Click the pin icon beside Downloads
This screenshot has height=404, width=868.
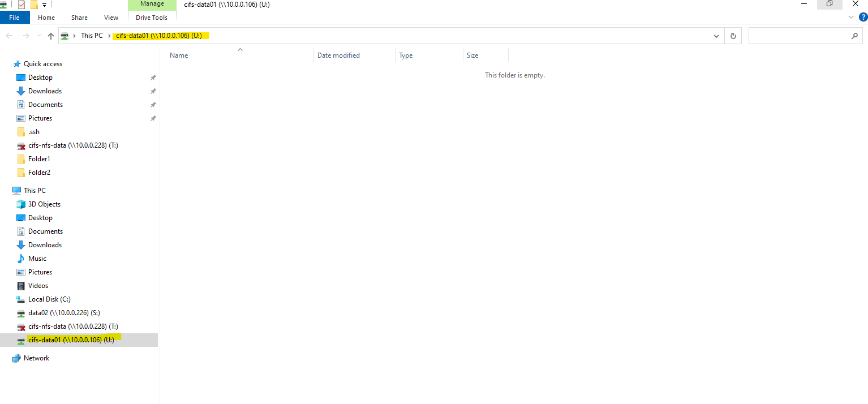(153, 91)
